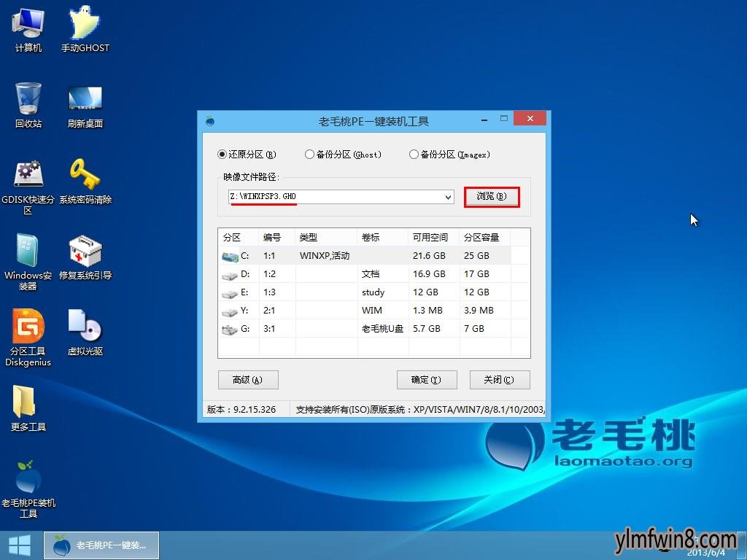Launch the 手动GHOST desktop icon
The height and width of the screenshot is (560, 747).
pyautogui.click(x=85, y=29)
